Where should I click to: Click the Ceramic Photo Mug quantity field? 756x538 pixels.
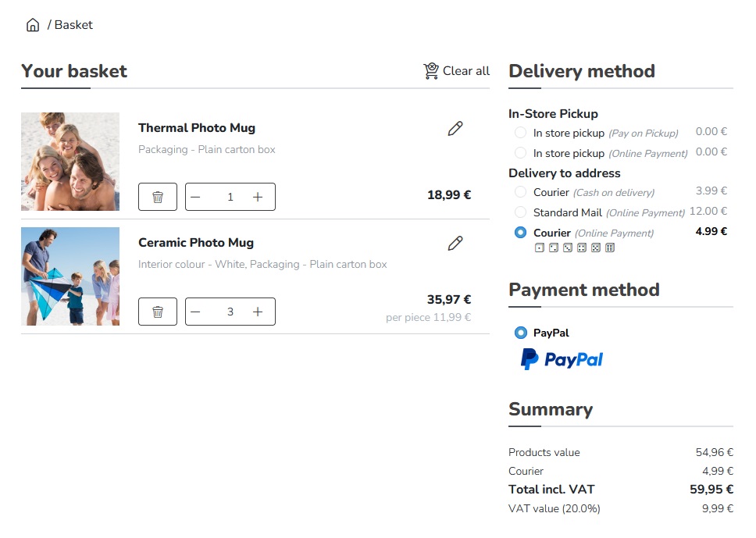click(230, 312)
